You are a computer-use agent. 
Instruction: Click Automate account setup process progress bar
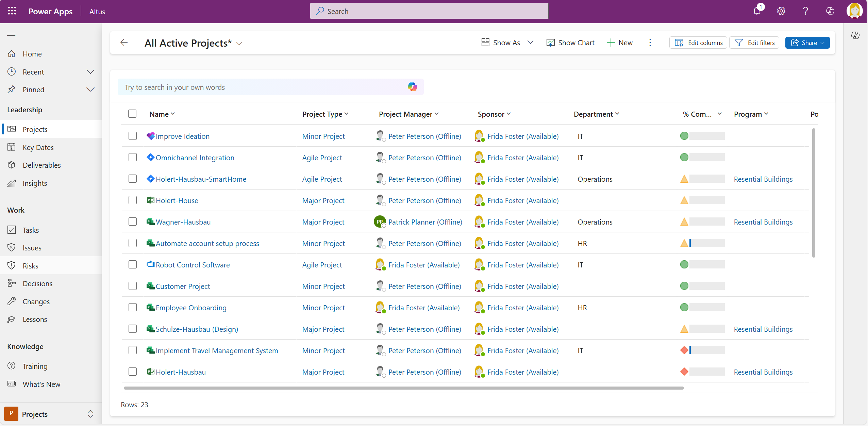pyautogui.click(x=707, y=243)
